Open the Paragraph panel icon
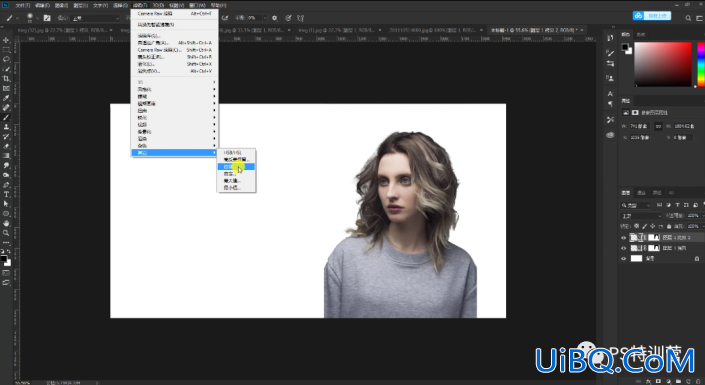Screen dimensions: 705x385 click(610, 104)
